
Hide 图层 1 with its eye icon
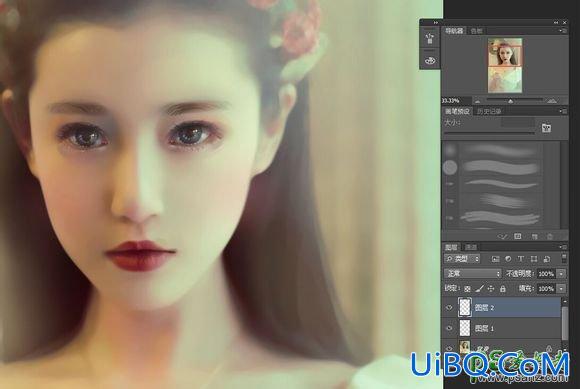coord(449,328)
